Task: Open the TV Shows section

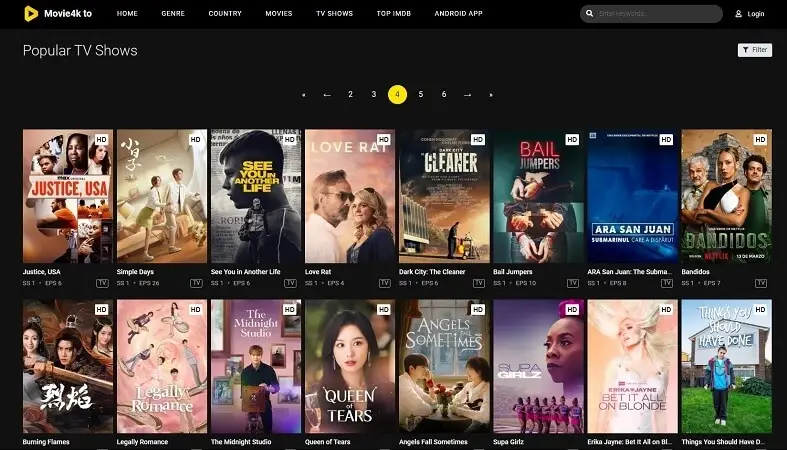Action: (x=334, y=14)
